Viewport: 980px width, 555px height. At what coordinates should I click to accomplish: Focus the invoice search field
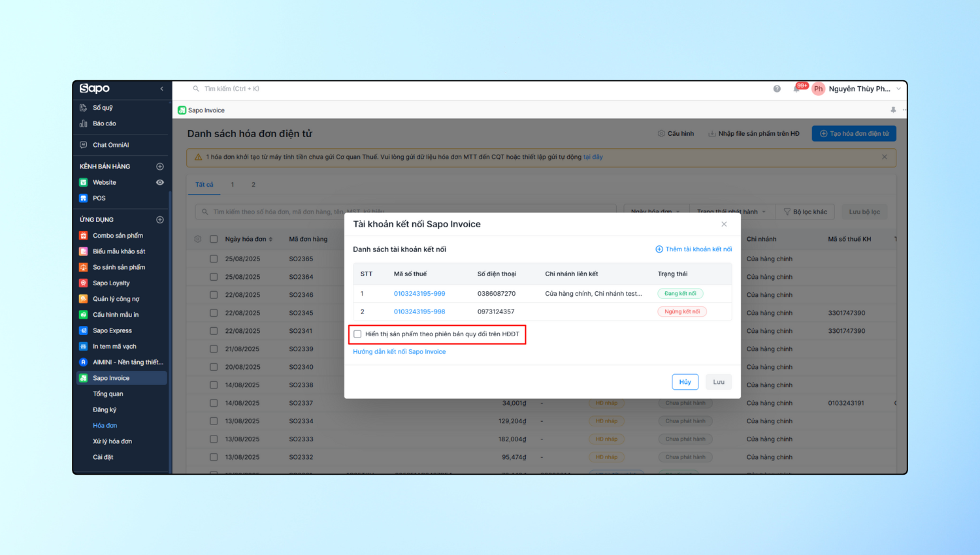tap(406, 212)
